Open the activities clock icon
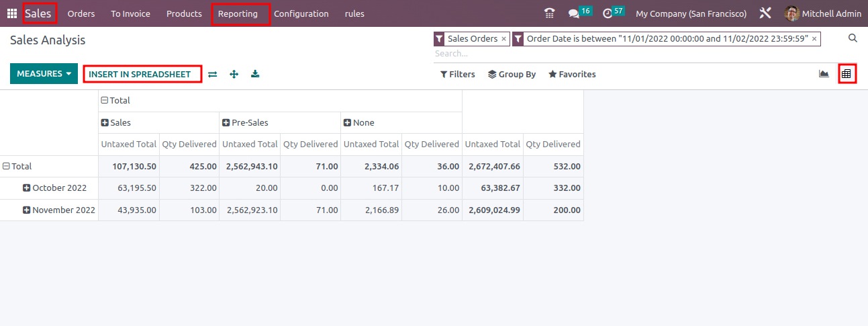868x326 pixels. pyautogui.click(x=608, y=13)
